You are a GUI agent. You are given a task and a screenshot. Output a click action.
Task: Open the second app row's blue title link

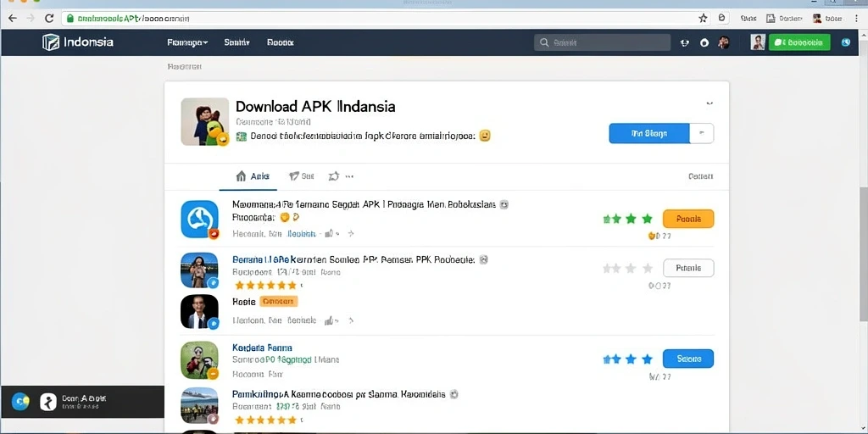click(353, 259)
